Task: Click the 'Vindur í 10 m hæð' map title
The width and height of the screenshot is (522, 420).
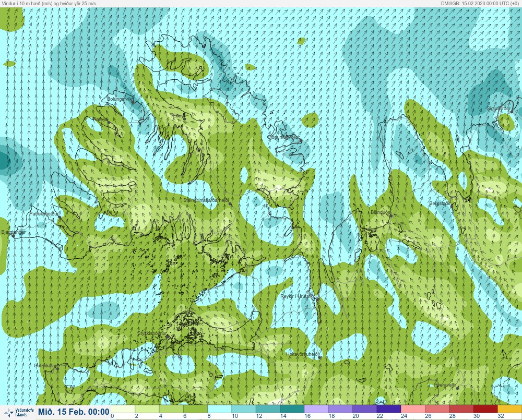Action: pyautogui.click(x=49, y=3)
